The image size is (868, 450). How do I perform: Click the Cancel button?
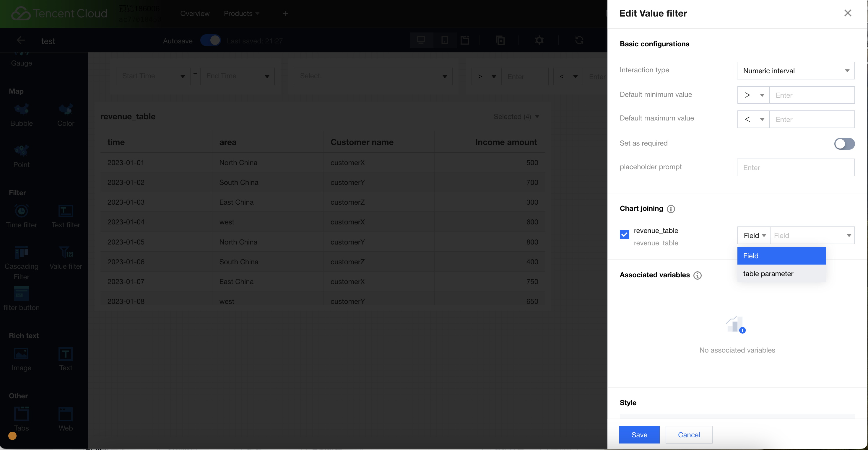688,435
